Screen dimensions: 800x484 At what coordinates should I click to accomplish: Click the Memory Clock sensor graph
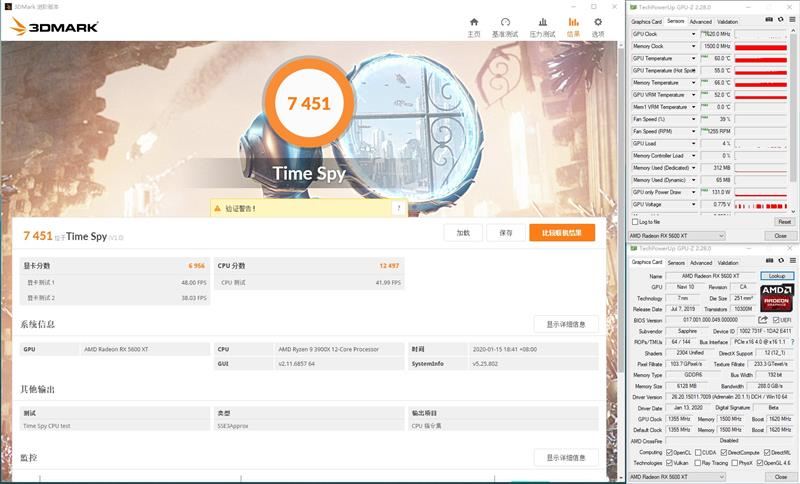[761, 46]
